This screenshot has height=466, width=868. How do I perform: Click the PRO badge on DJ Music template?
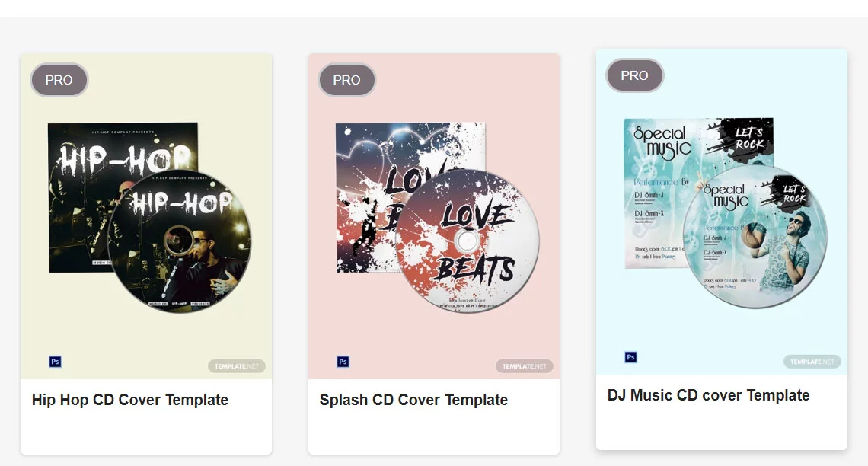634,75
